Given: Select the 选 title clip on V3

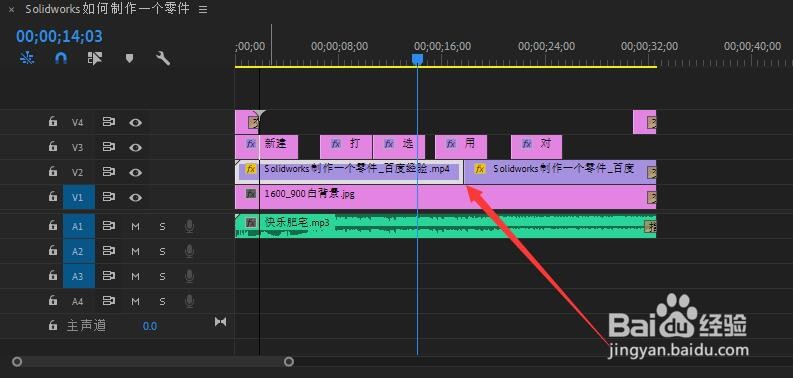Looking at the screenshot, I should (x=399, y=147).
